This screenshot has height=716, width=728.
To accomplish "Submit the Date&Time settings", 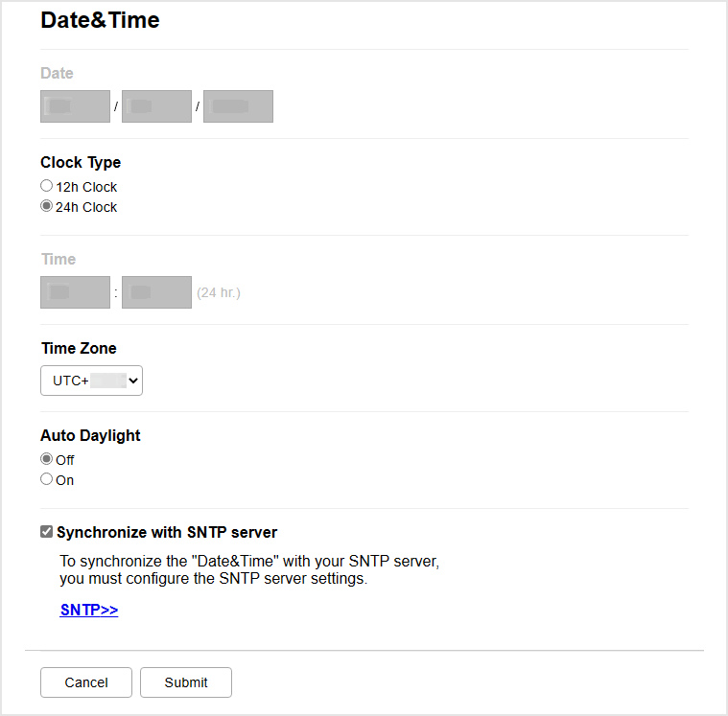I will [186, 682].
